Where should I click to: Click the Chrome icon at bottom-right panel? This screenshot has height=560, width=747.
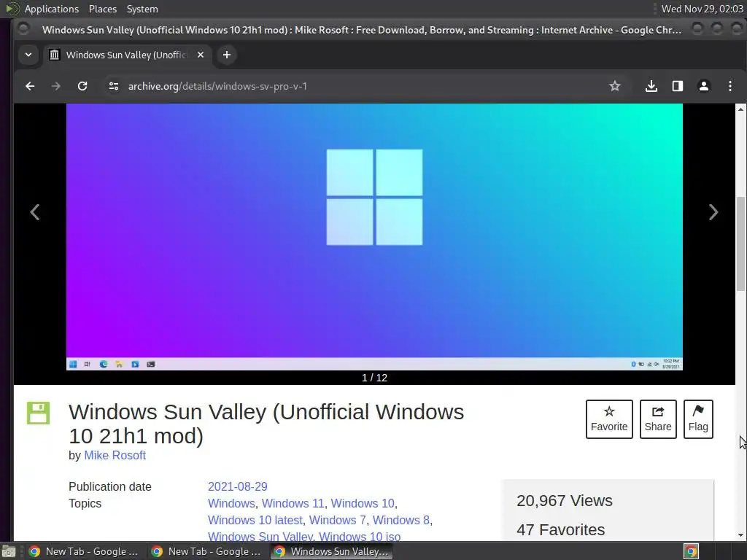point(691,551)
